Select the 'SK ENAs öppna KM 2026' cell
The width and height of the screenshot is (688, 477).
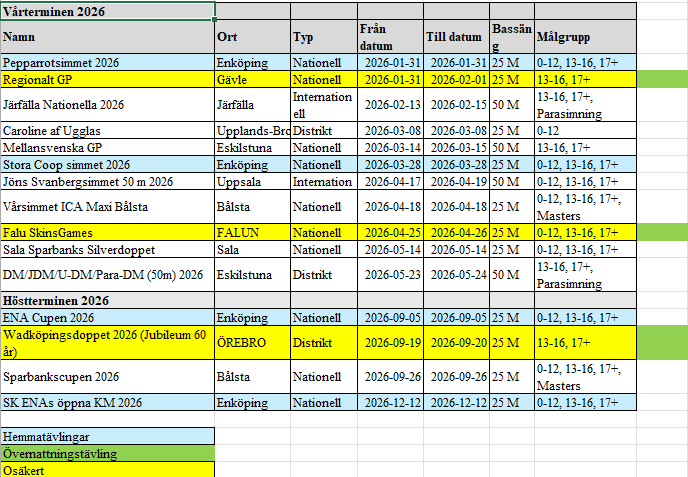pos(107,402)
